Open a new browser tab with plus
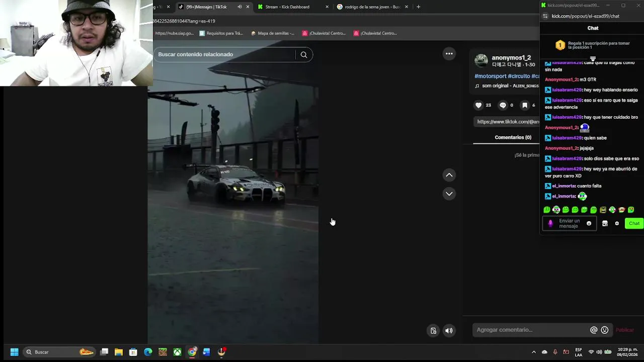644x362 pixels. point(418,7)
